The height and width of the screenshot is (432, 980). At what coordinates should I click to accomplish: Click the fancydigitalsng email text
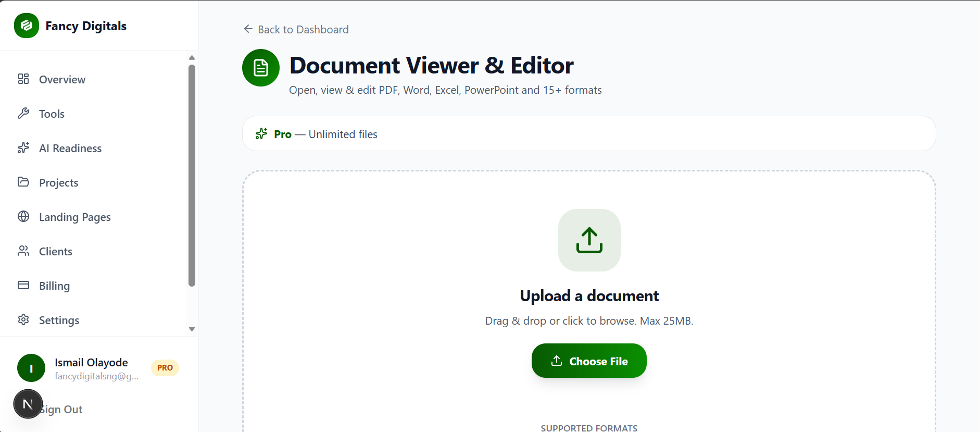[97, 376]
